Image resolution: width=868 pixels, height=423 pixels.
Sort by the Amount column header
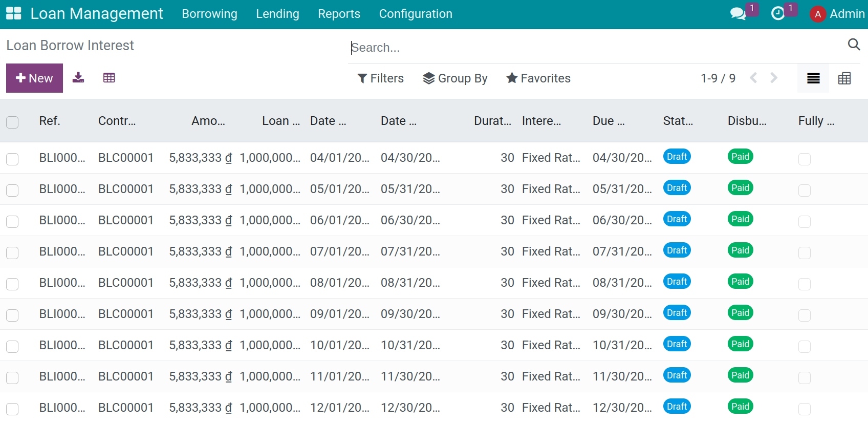coord(208,121)
